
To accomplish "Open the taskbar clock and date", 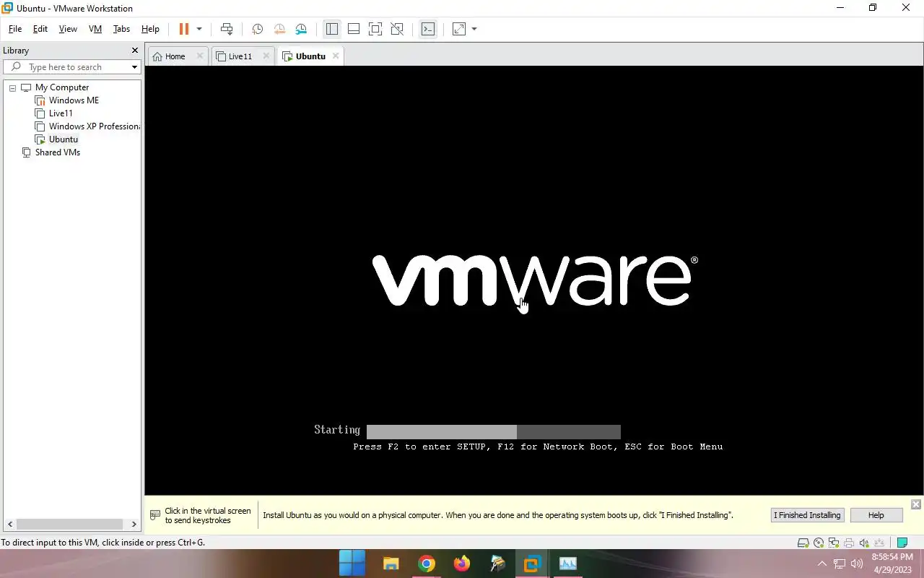I will (892, 564).
